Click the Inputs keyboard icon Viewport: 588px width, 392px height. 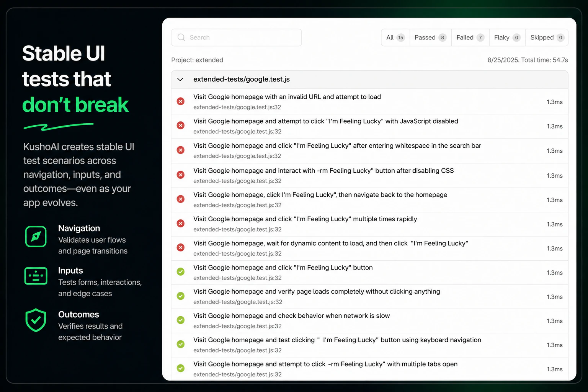(36, 276)
